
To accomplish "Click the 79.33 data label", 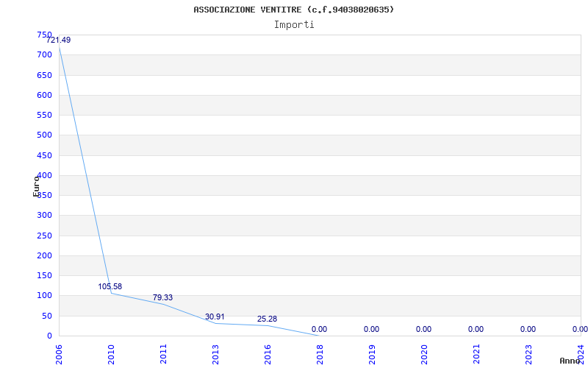I will (162, 297).
